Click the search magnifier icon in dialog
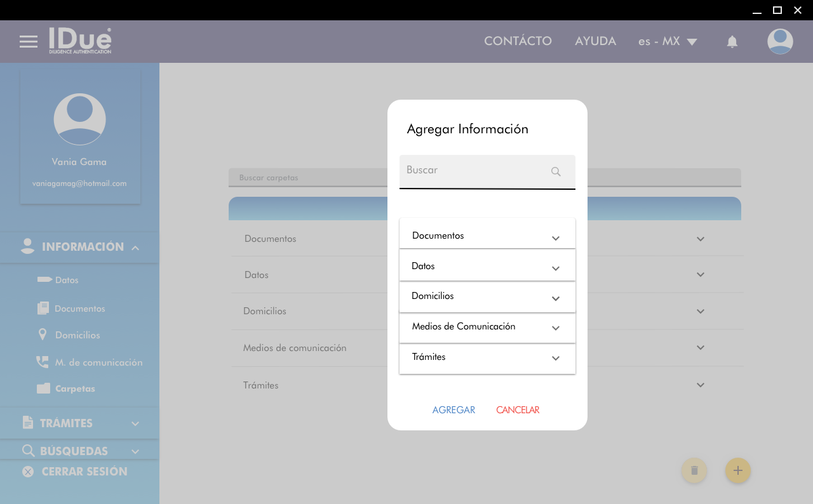The height and width of the screenshot is (504, 813). (556, 171)
